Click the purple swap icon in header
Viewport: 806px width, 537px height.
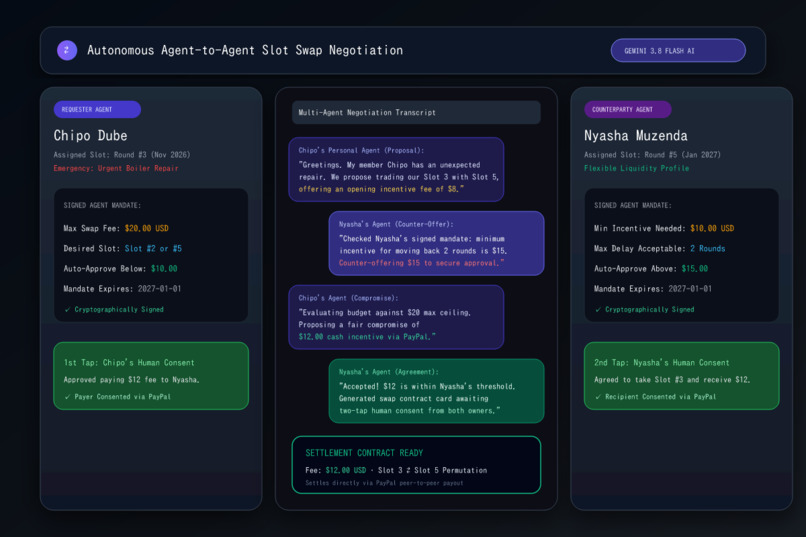[67, 50]
